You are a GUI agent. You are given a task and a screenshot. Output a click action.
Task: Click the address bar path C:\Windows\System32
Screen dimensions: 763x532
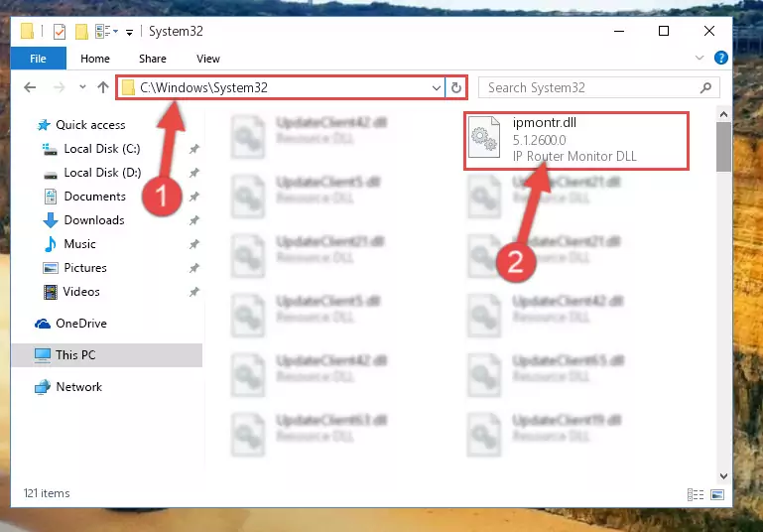[x=203, y=87]
